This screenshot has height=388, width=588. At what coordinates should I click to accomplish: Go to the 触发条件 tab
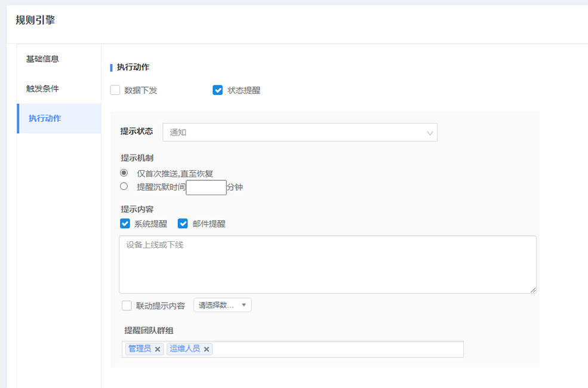42,89
